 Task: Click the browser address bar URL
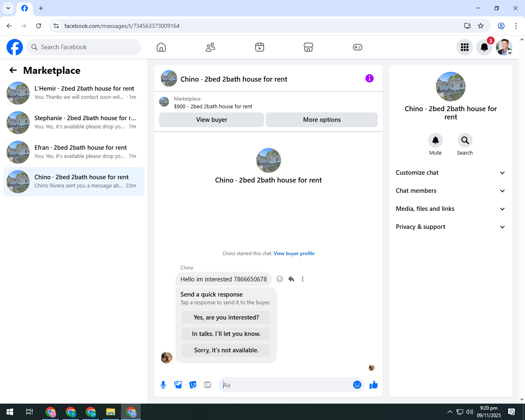click(x=122, y=26)
